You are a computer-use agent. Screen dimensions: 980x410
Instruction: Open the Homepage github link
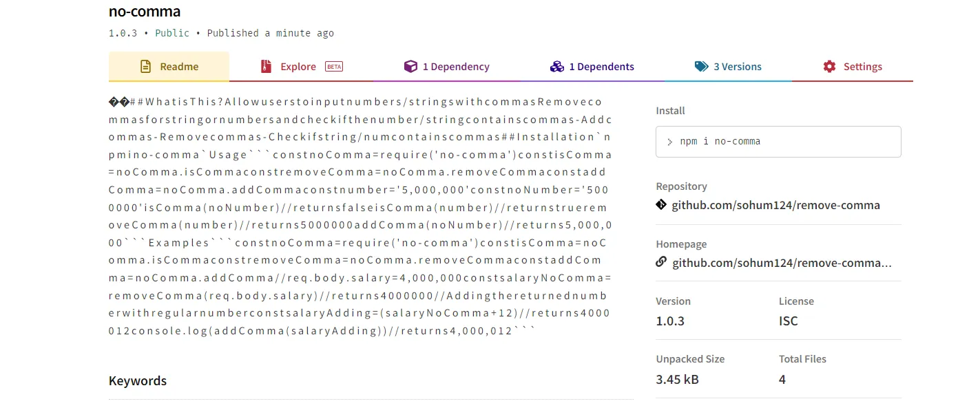point(782,263)
